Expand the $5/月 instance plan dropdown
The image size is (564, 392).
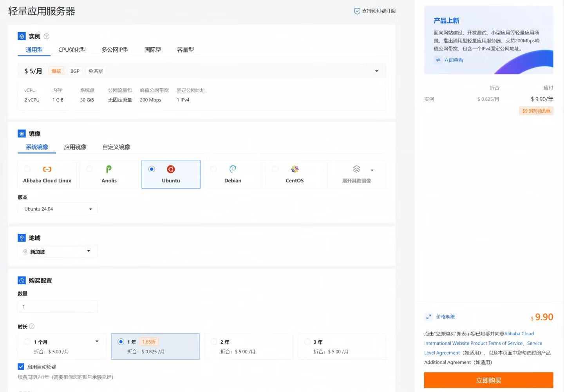[x=376, y=71]
